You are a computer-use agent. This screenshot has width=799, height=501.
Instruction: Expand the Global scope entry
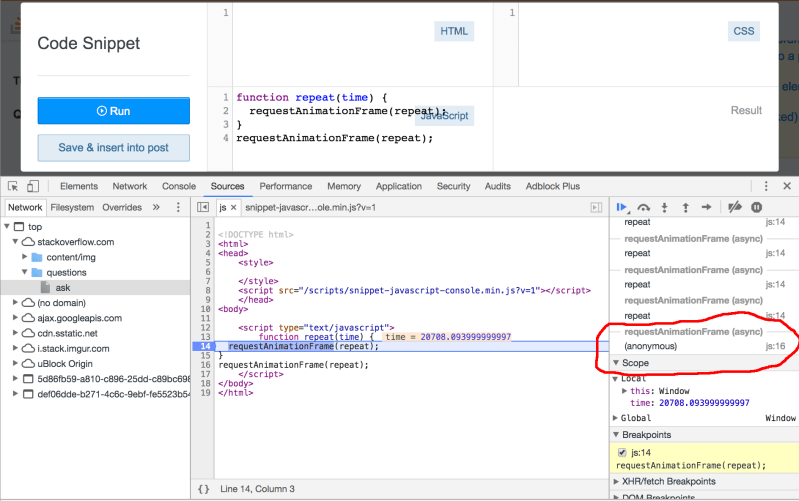pyautogui.click(x=615, y=418)
